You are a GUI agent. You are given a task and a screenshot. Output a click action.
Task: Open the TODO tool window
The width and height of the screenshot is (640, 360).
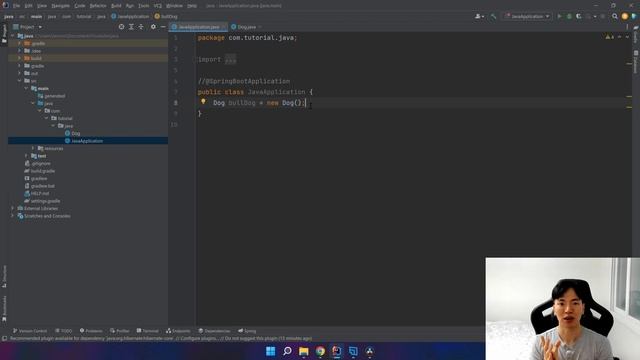click(x=64, y=331)
